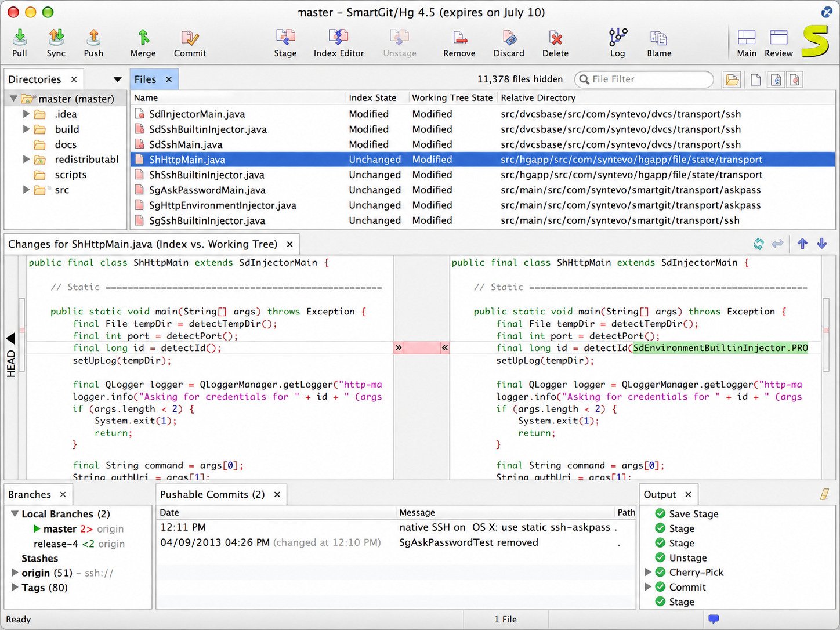840x630 pixels.
Task: Expand the redistributabl directory
Action: (x=26, y=159)
